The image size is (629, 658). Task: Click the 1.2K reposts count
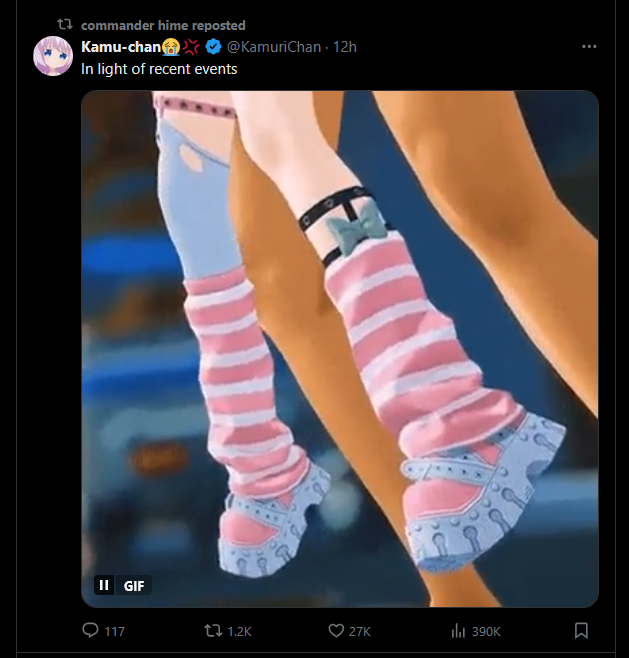pyautogui.click(x=239, y=632)
